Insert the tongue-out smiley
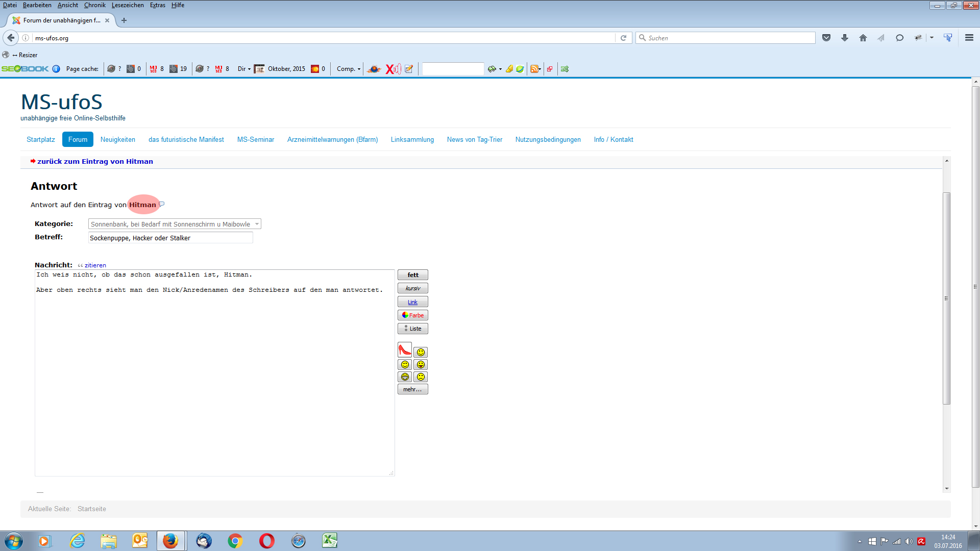The height and width of the screenshot is (551, 980). pyautogui.click(x=421, y=365)
